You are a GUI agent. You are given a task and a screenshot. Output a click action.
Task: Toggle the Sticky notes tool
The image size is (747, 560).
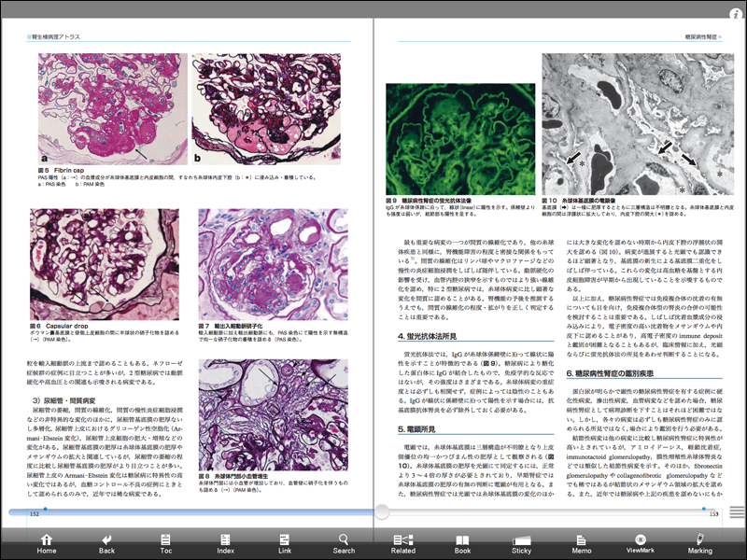[523, 541]
